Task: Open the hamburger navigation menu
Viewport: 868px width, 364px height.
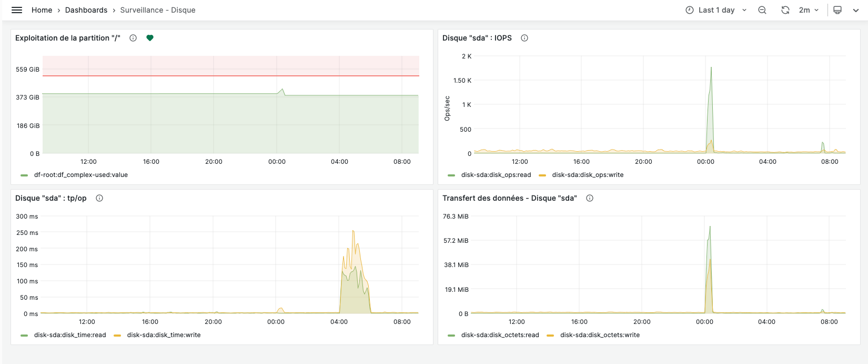Action: (17, 10)
